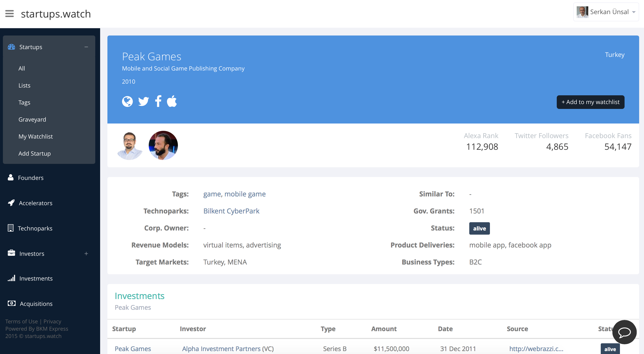Open Investments via the bar chart icon

pyautogui.click(x=11, y=278)
